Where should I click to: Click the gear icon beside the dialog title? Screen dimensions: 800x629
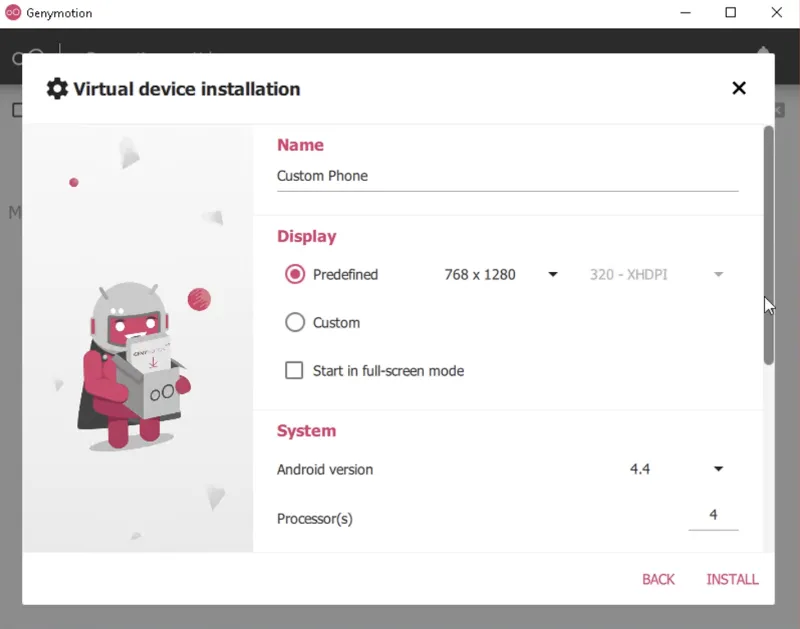pyautogui.click(x=57, y=89)
